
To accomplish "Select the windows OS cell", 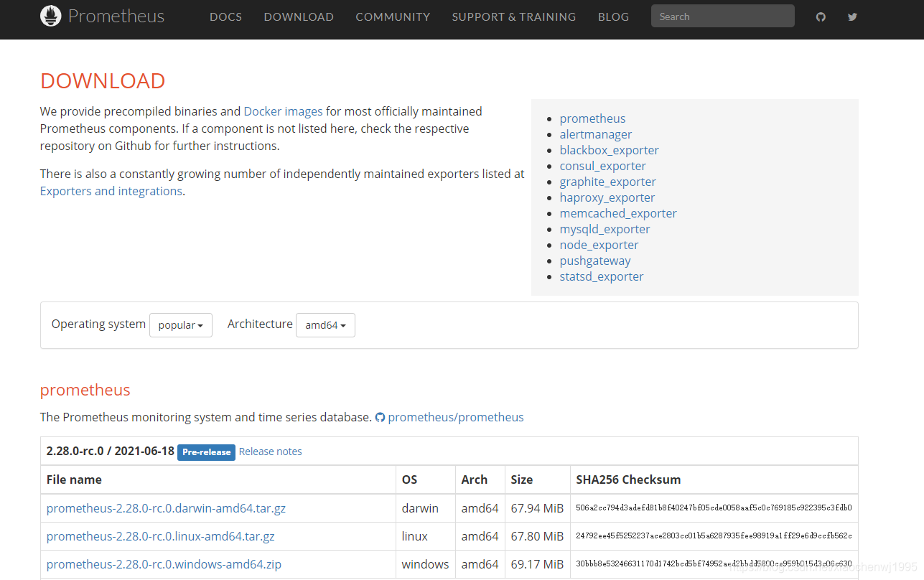I will (425, 564).
